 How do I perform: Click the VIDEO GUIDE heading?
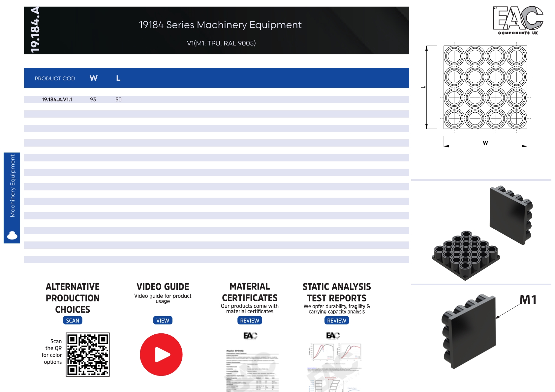163,287
